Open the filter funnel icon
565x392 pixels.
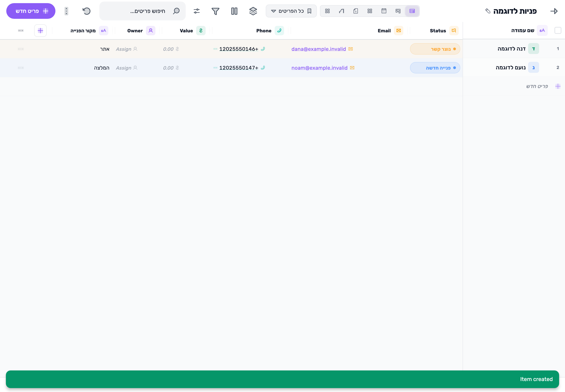point(215,11)
